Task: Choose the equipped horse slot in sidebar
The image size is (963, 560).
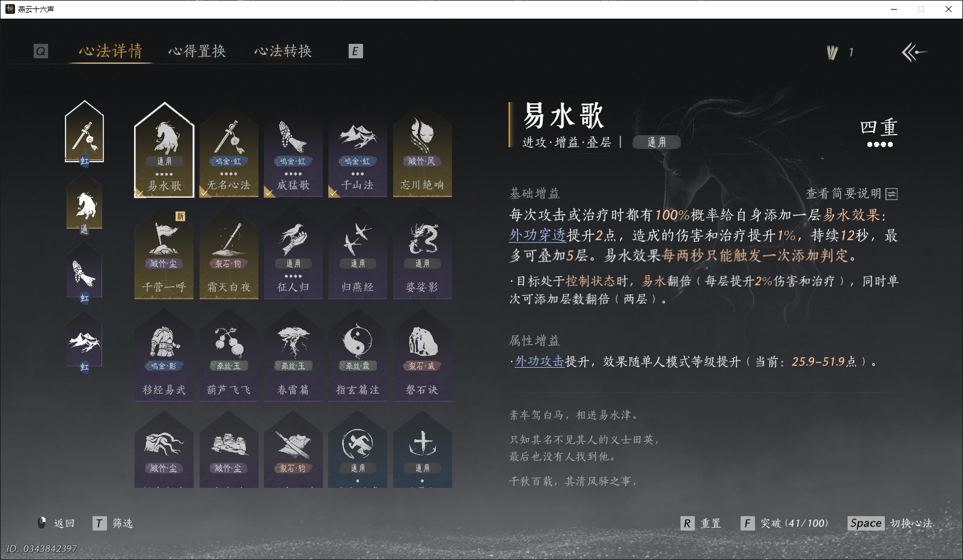Action: (85, 204)
